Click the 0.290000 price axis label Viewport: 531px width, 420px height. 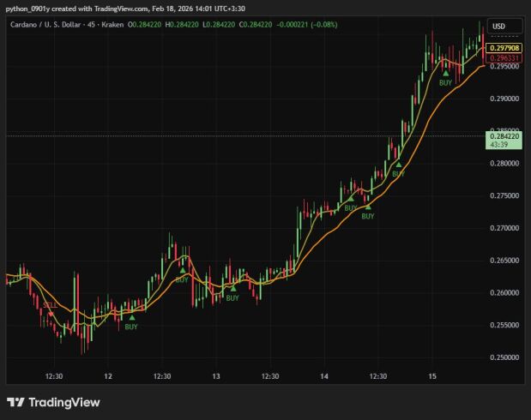click(504, 99)
